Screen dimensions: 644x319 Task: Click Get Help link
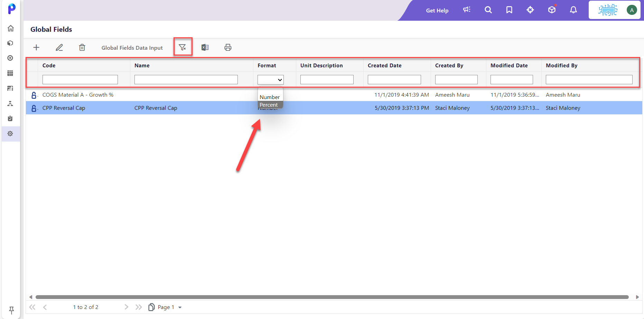[x=437, y=10]
